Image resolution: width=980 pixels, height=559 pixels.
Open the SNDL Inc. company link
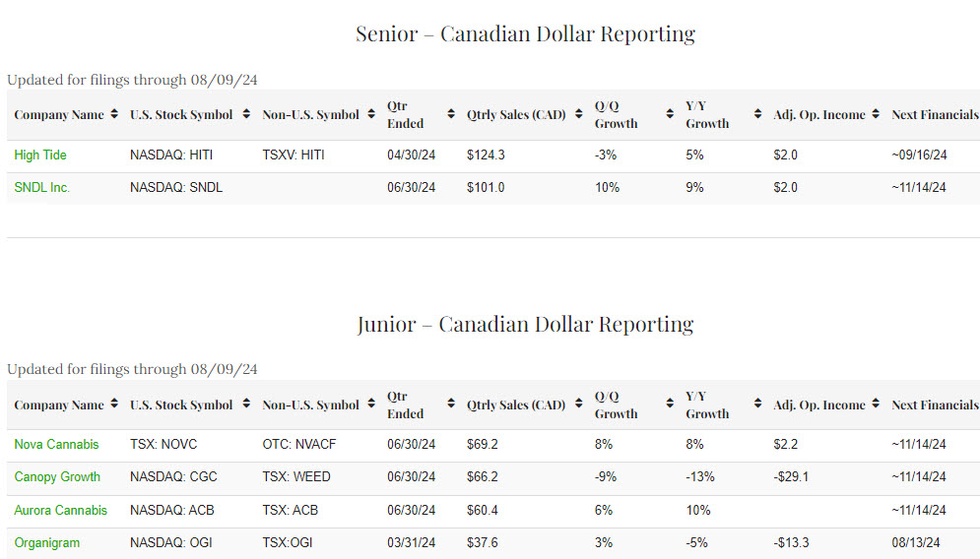[x=42, y=188]
